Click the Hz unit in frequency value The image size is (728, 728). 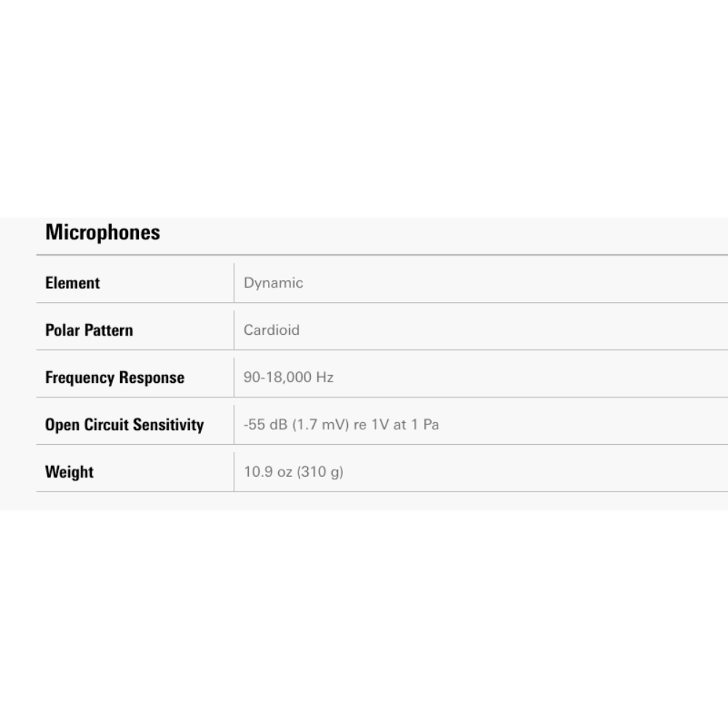(325, 377)
